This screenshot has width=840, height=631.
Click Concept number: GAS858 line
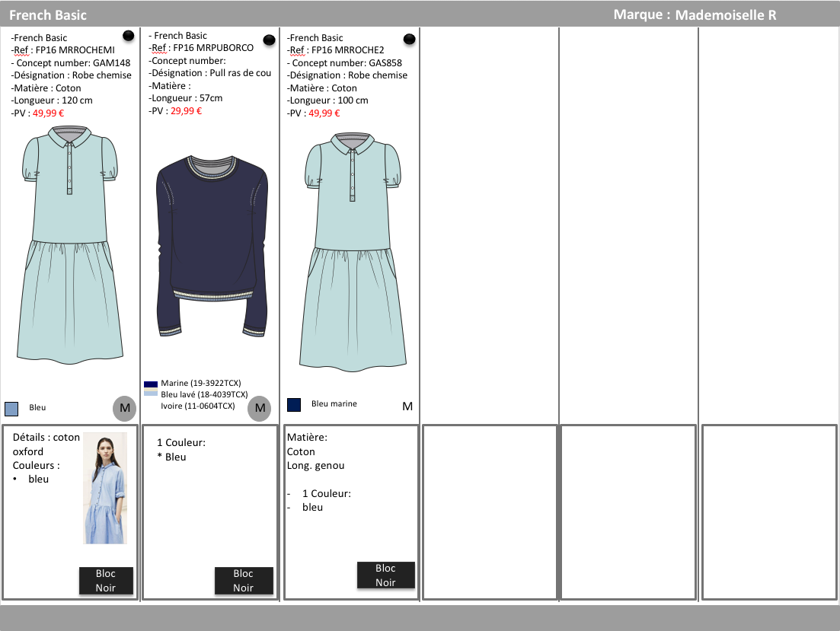pyautogui.click(x=344, y=62)
